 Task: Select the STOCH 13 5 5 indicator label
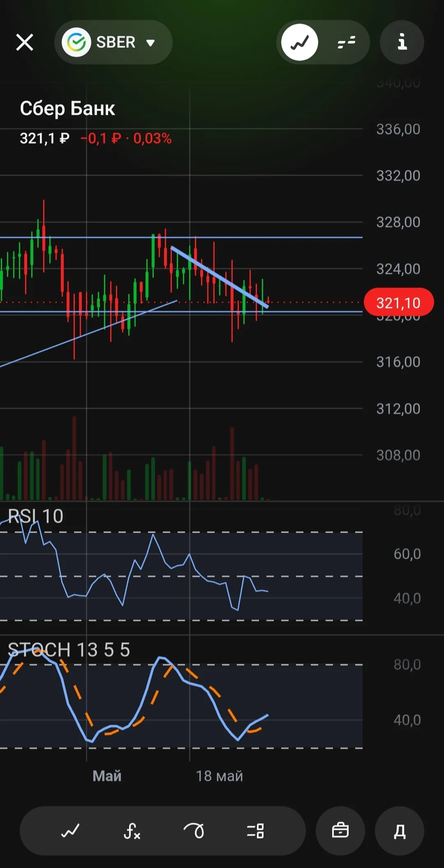69,650
